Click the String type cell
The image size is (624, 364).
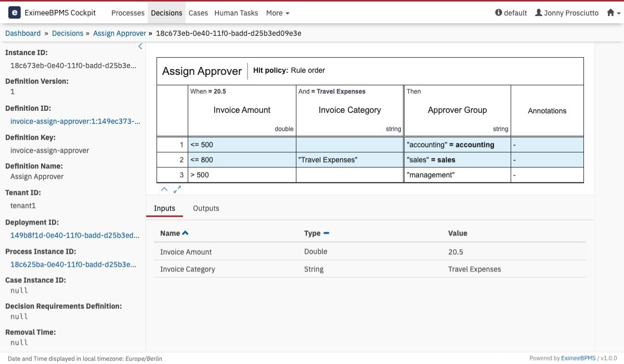[x=314, y=269]
